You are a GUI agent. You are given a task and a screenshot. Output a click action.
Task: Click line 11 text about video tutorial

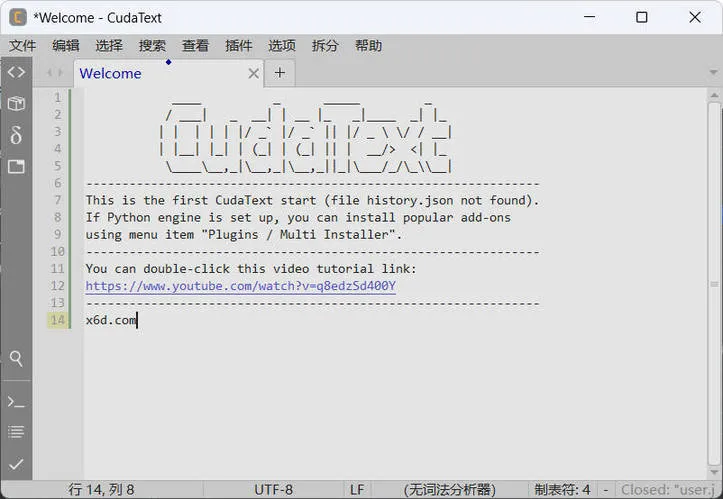pyautogui.click(x=251, y=268)
